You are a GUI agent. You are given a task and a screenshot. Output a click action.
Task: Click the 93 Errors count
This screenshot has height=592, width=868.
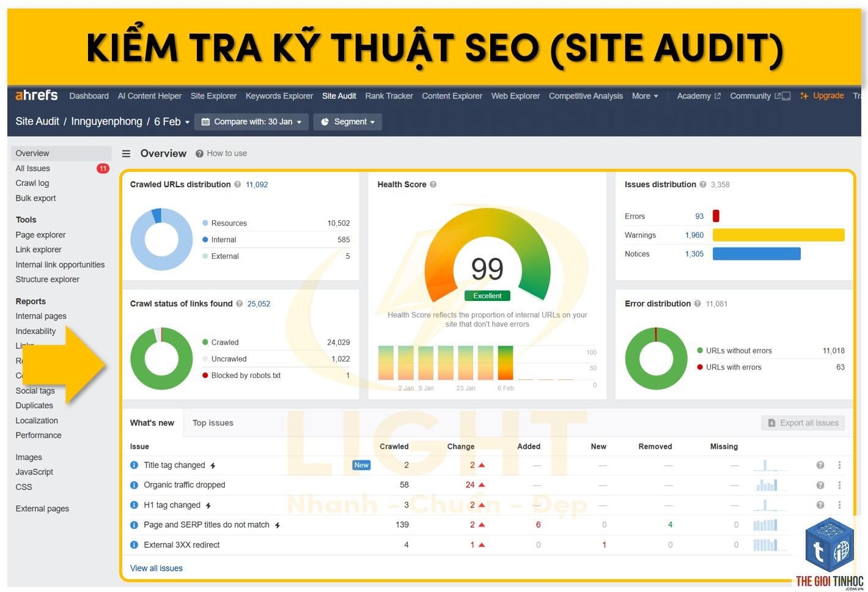point(699,216)
